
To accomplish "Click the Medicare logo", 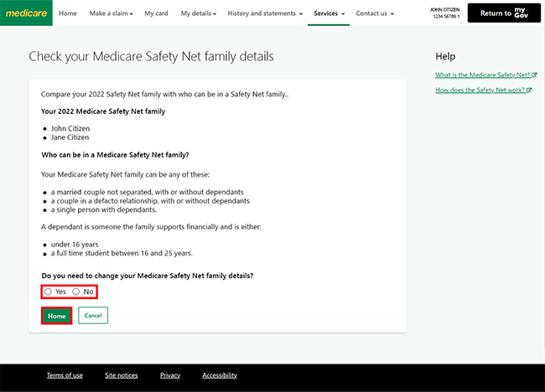I will 26,13.
